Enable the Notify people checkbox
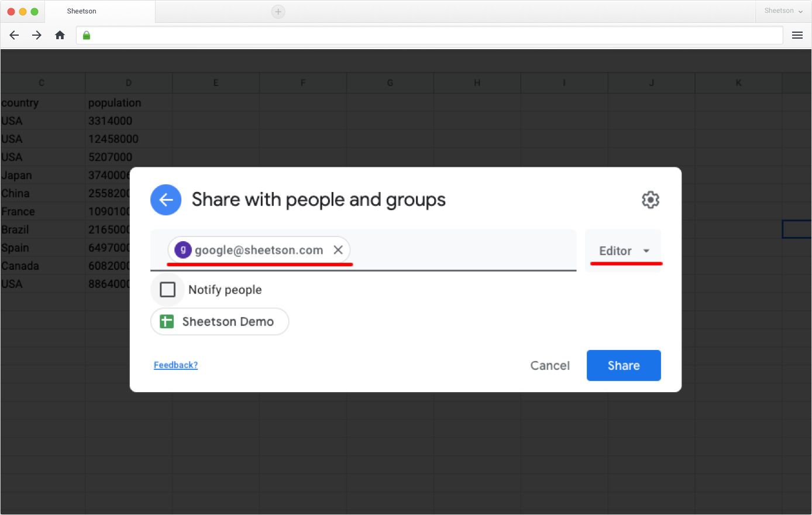This screenshot has width=812, height=515. pyautogui.click(x=168, y=290)
